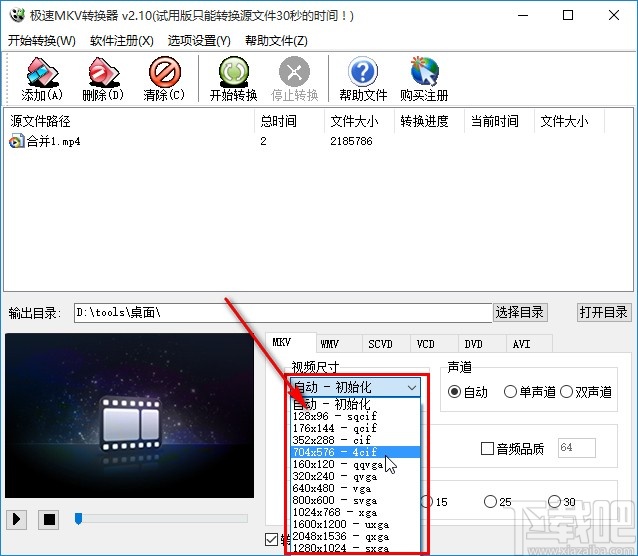Choose 704x576 - 4cif option
The height and width of the screenshot is (556, 638).
coord(356,452)
